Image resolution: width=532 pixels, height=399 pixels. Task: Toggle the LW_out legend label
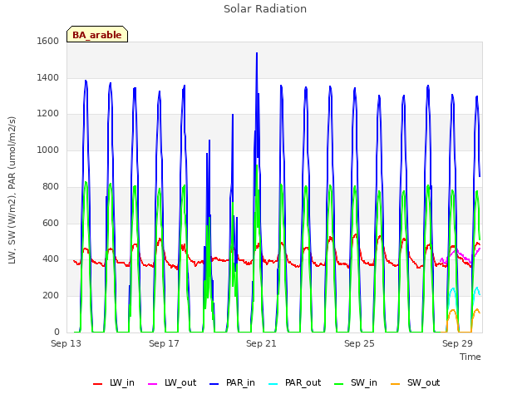coord(180,382)
